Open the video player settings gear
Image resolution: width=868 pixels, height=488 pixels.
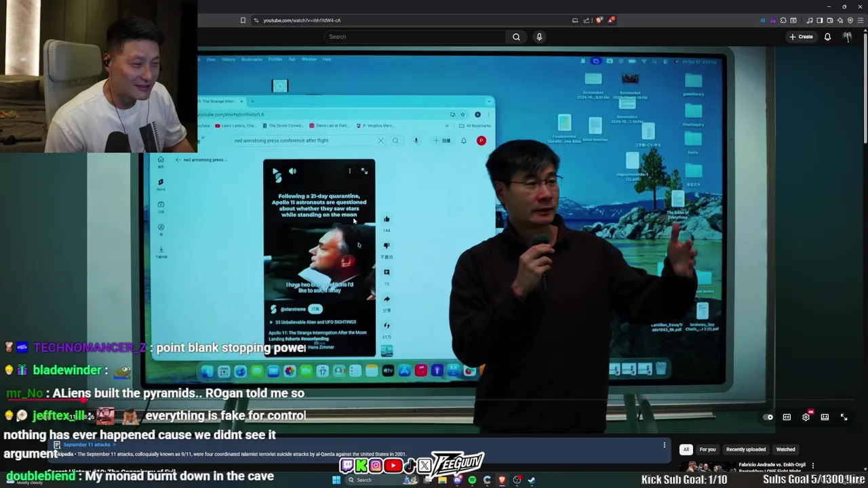click(806, 417)
